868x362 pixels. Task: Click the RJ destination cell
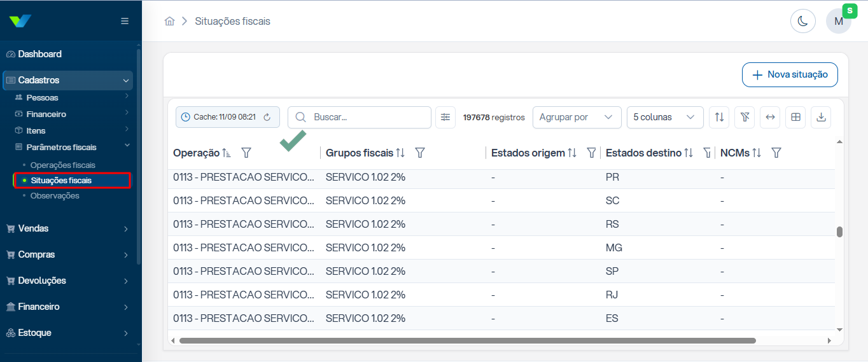point(612,295)
